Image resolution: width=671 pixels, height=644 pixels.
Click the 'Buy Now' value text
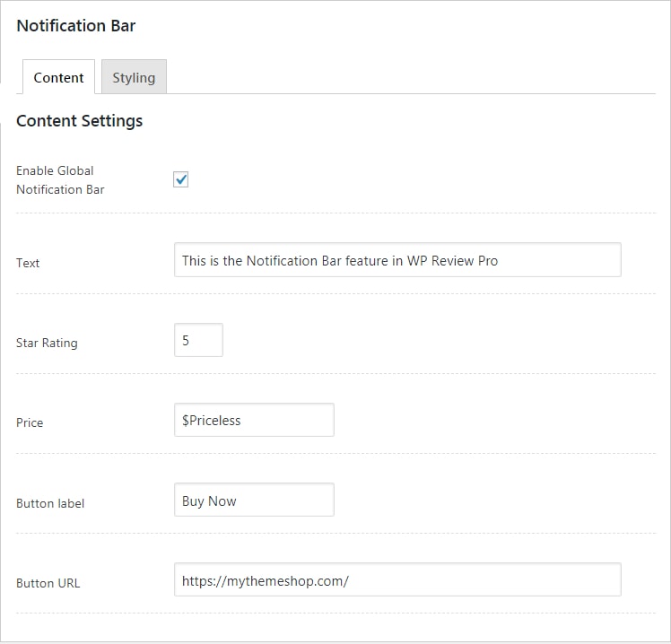point(209,500)
